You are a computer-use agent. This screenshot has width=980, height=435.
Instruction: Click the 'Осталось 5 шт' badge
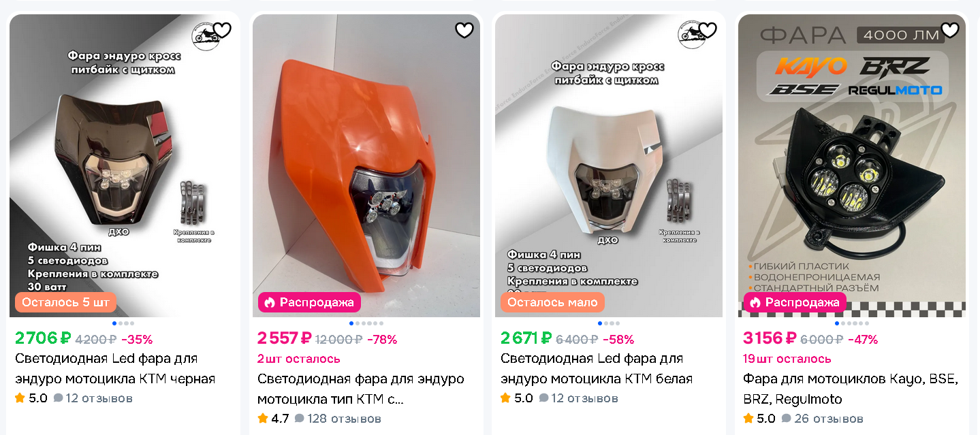pos(66,302)
